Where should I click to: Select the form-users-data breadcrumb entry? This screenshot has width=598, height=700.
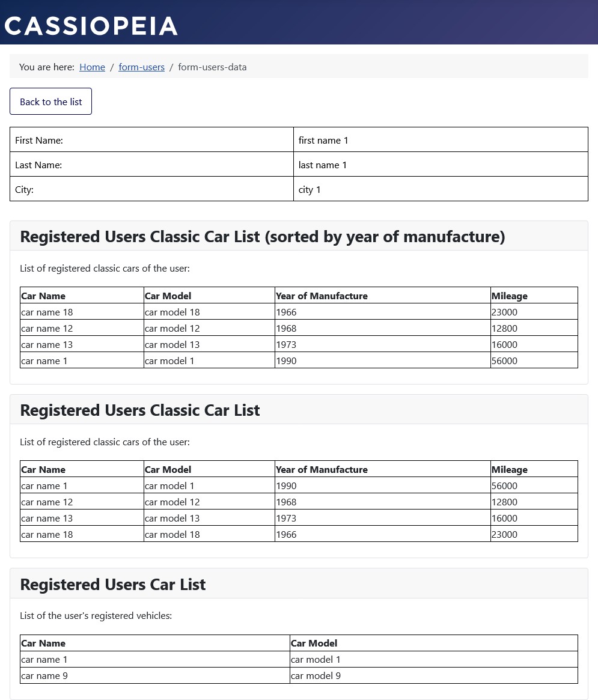click(212, 67)
